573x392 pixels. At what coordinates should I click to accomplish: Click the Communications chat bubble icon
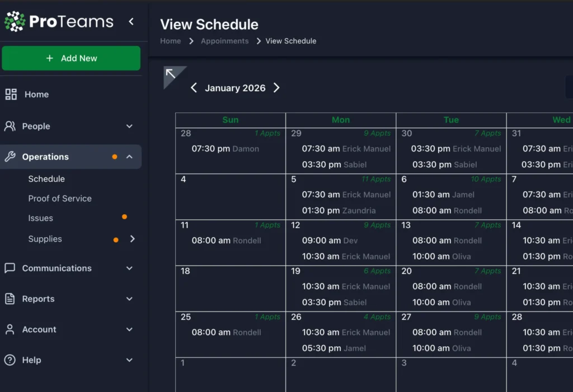tap(10, 268)
